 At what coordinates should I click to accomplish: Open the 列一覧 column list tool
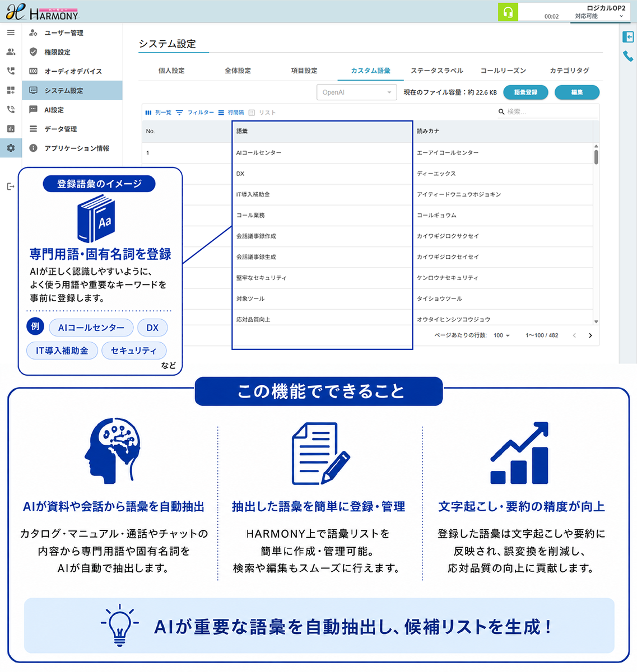pyautogui.click(x=158, y=113)
